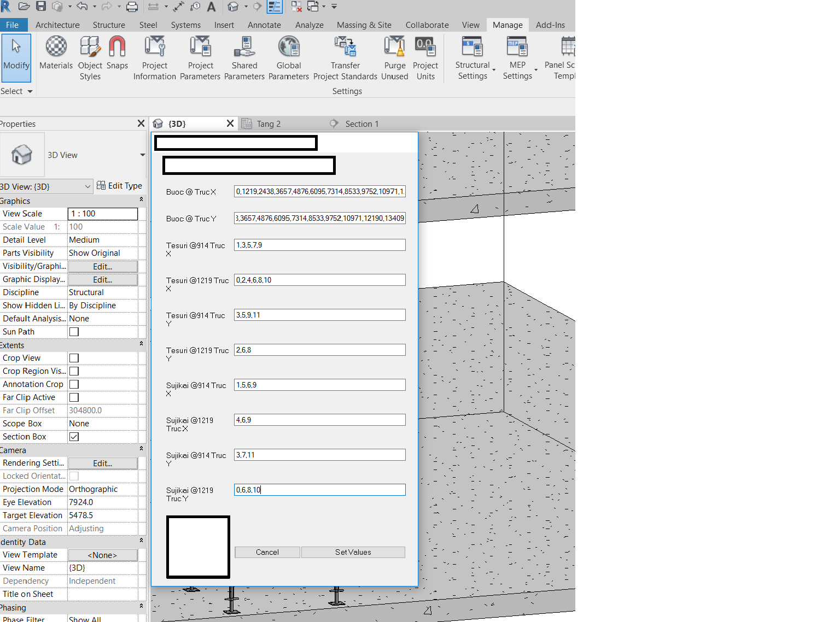This screenshot has width=840, height=622.
Task: Launch Transfer Project Standards
Action: click(x=345, y=57)
